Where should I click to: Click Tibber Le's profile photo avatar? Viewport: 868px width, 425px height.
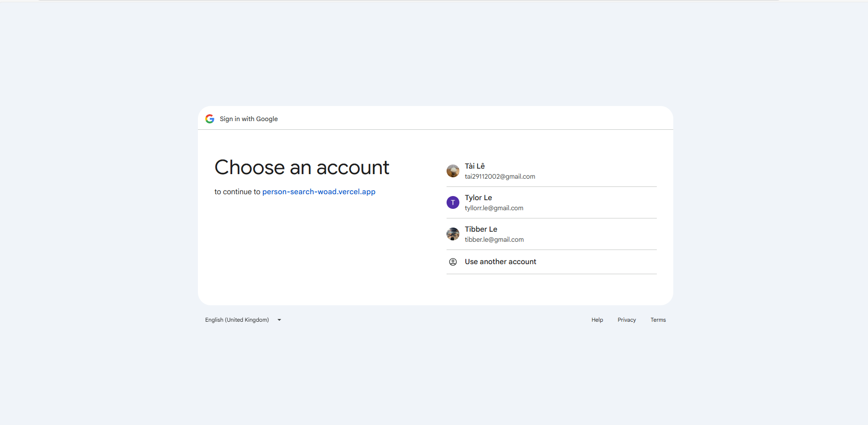pyautogui.click(x=453, y=234)
